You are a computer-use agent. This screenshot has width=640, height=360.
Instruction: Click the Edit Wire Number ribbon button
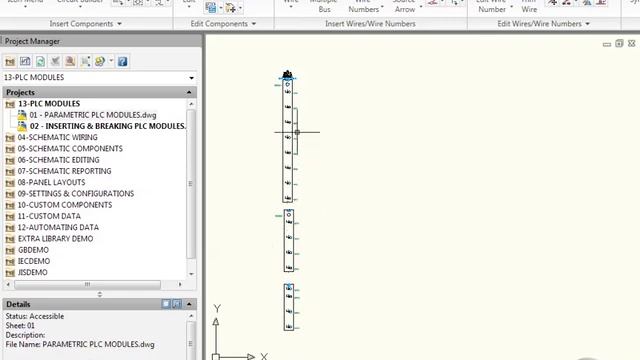pos(492,7)
